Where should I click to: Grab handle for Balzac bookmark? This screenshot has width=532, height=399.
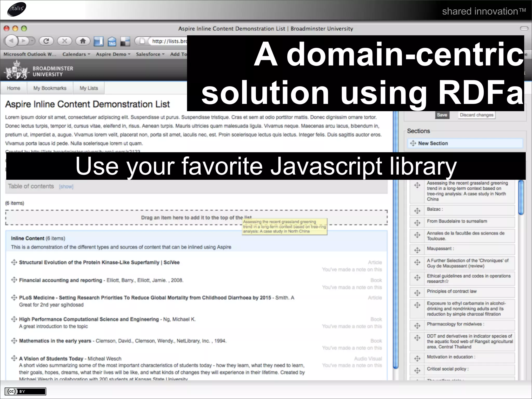(x=417, y=211)
